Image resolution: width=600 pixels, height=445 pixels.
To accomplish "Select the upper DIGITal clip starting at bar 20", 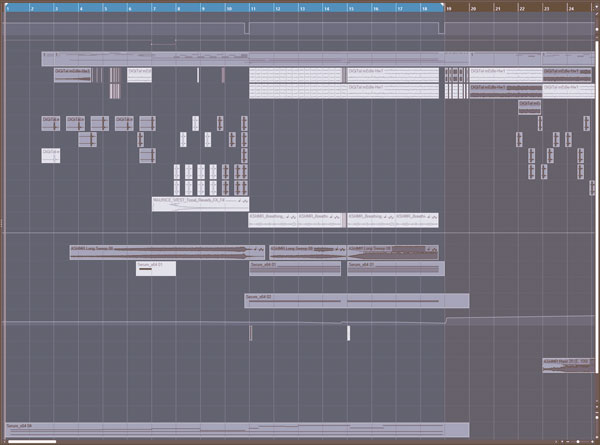I will [x=506, y=75].
